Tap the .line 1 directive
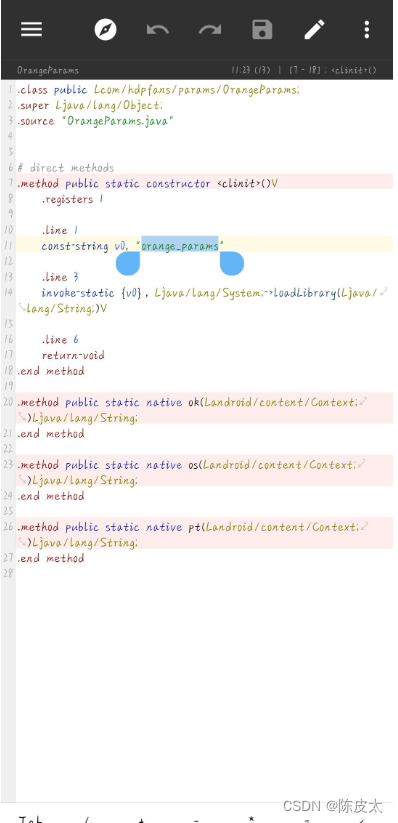This screenshot has width=398, height=823. pyautogui.click(x=60, y=230)
